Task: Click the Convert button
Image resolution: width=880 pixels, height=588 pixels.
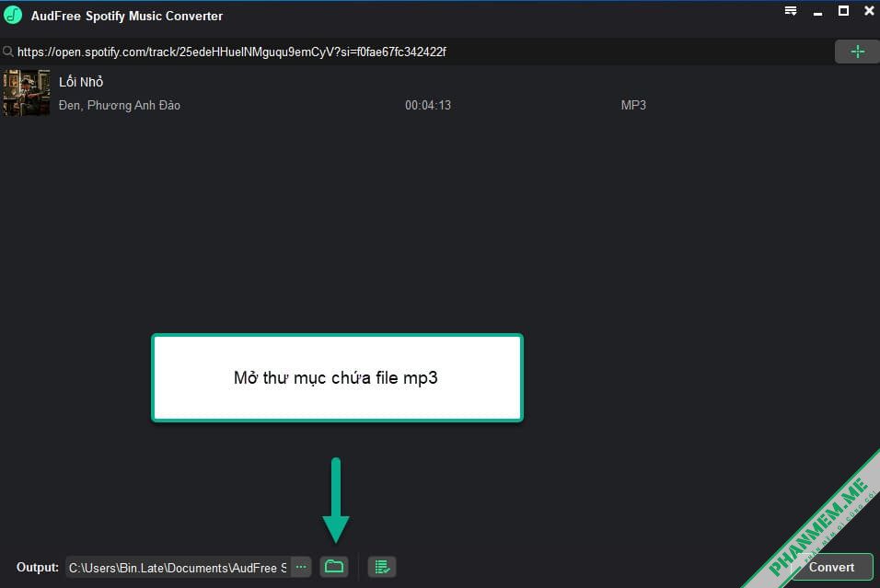Action: tap(831, 567)
